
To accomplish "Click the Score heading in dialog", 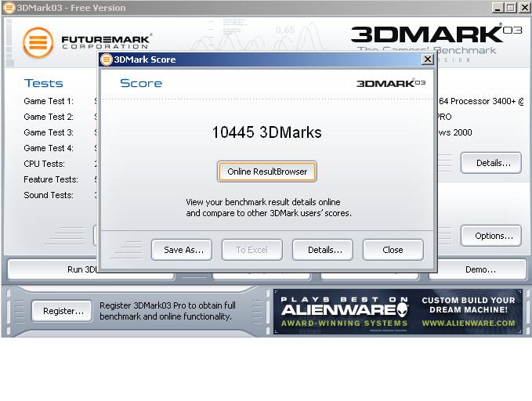I will pos(141,83).
